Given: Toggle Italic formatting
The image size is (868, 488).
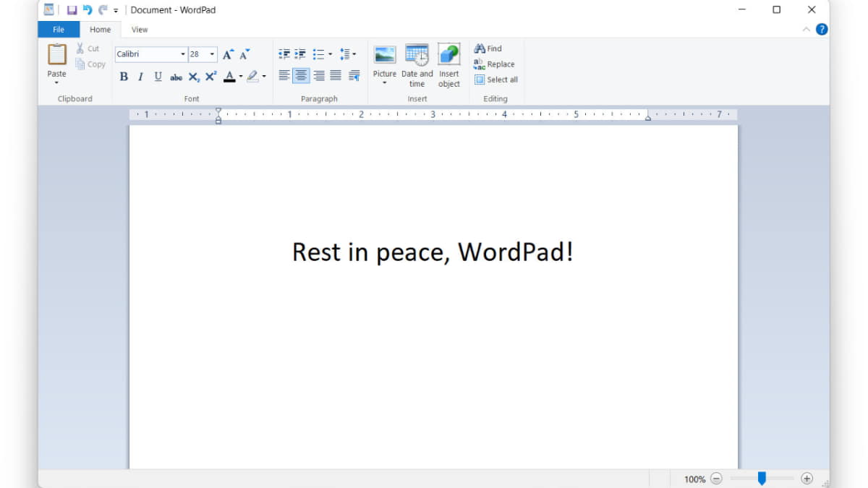Looking at the screenshot, I should point(140,77).
